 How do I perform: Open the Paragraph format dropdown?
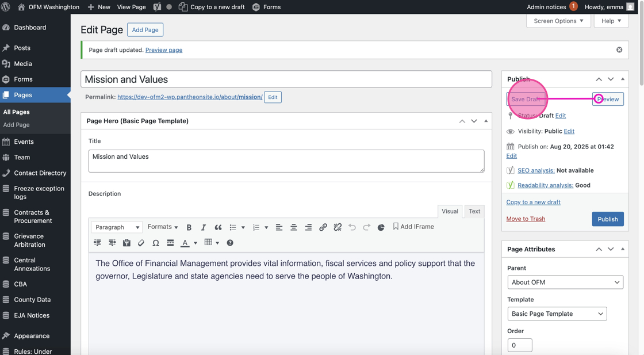coord(117,227)
